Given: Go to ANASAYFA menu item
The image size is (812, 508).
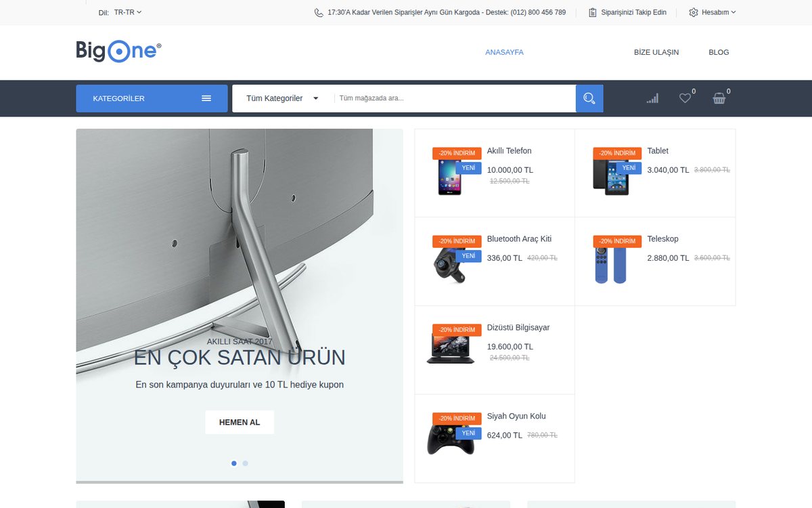Looking at the screenshot, I should click(x=504, y=52).
